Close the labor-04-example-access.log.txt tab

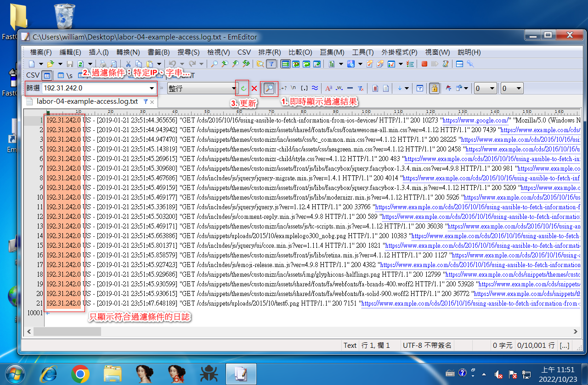(x=152, y=101)
